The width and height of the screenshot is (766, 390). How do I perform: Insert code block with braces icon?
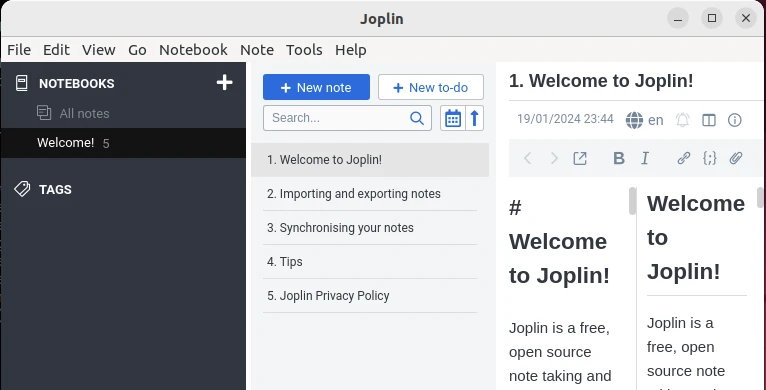pos(709,158)
